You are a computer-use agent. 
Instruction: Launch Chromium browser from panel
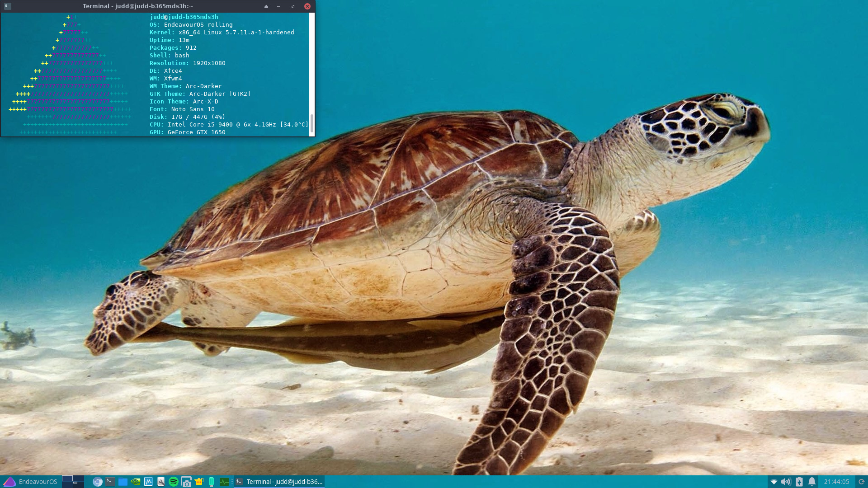[97, 482]
